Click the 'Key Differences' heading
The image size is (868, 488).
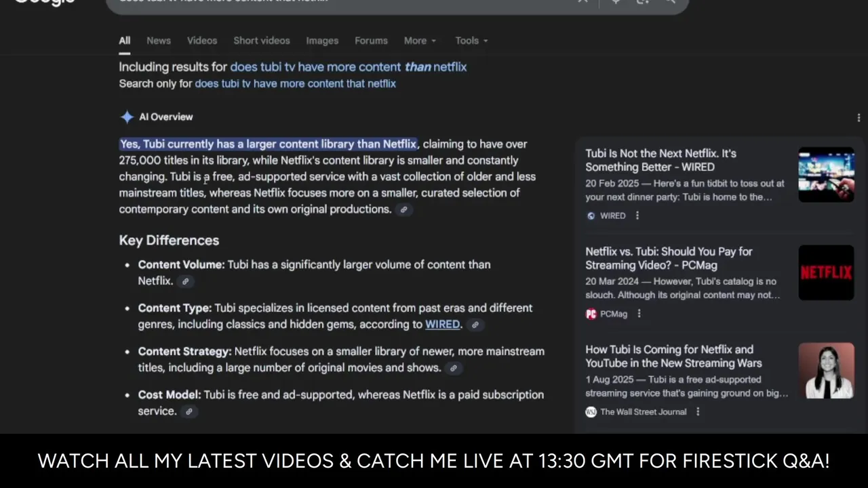(169, 241)
